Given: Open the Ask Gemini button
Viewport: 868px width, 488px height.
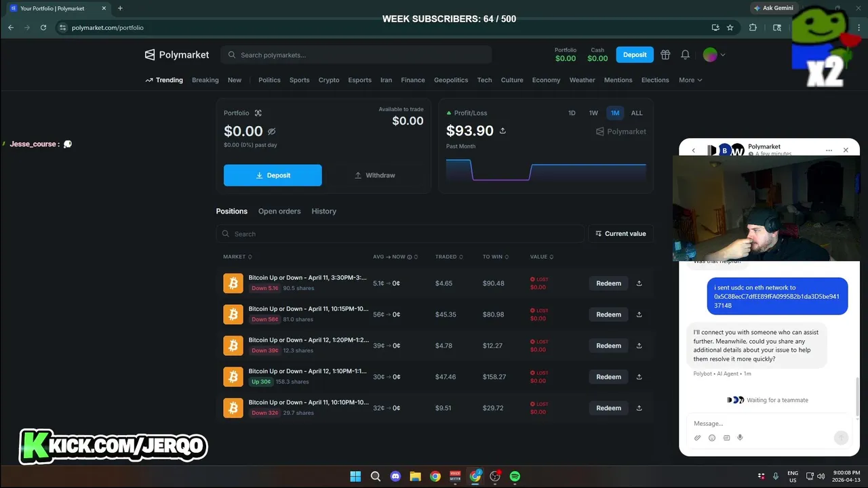Looking at the screenshot, I should [x=774, y=8].
